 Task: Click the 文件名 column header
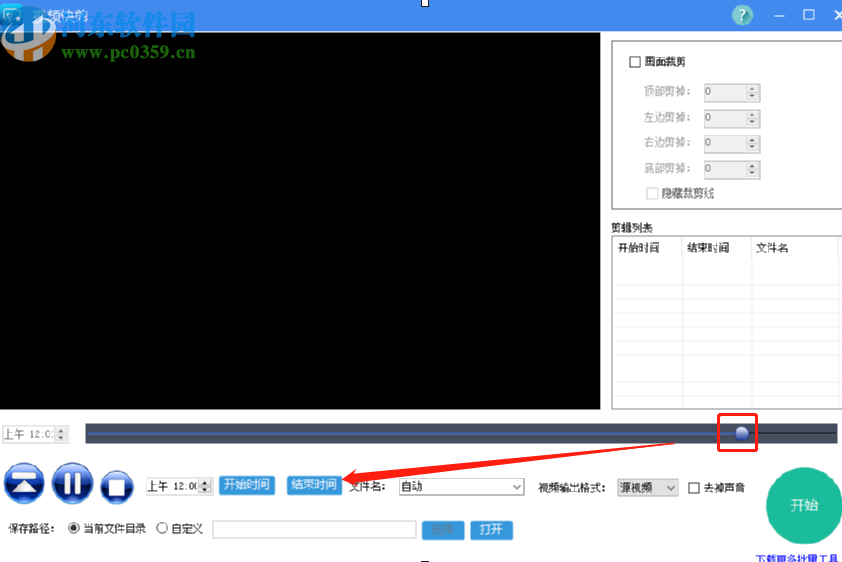[794, 248]
